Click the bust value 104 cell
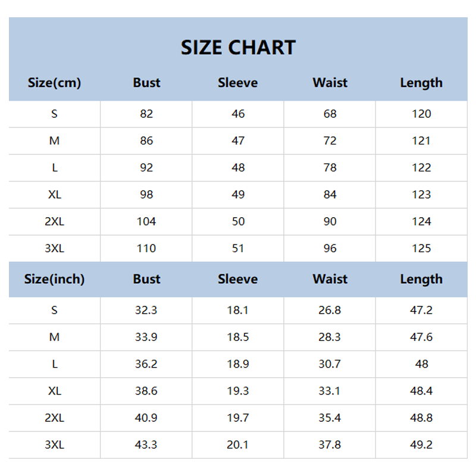 pyautogui.click(x=146, y=221)
